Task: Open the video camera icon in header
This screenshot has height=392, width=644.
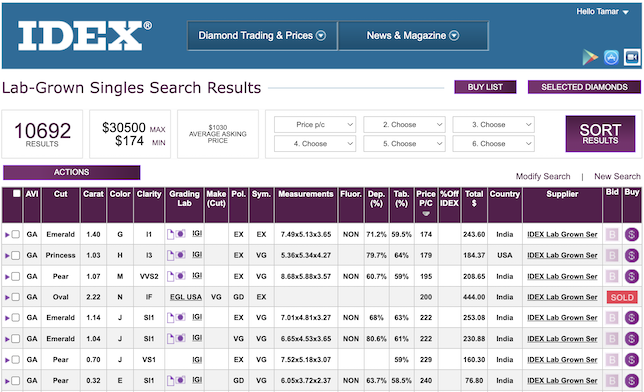Action: (x=632, y=57)
